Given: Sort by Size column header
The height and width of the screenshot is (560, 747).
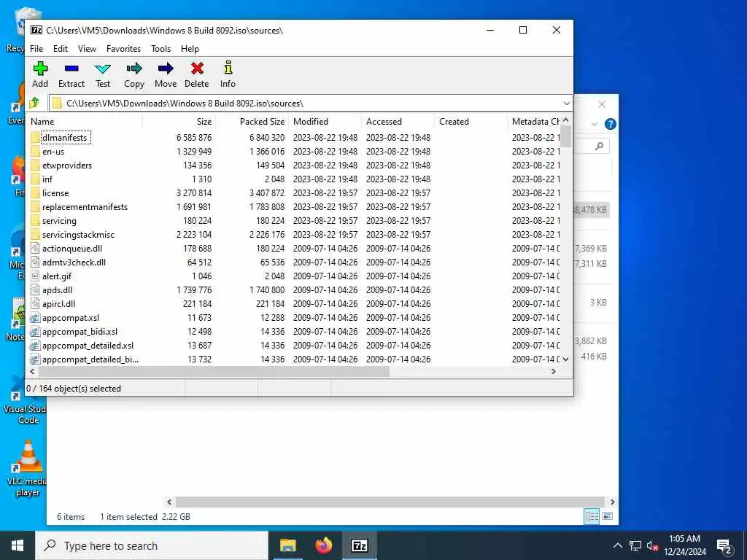Looking at the screenshot, I should (179, 122).
